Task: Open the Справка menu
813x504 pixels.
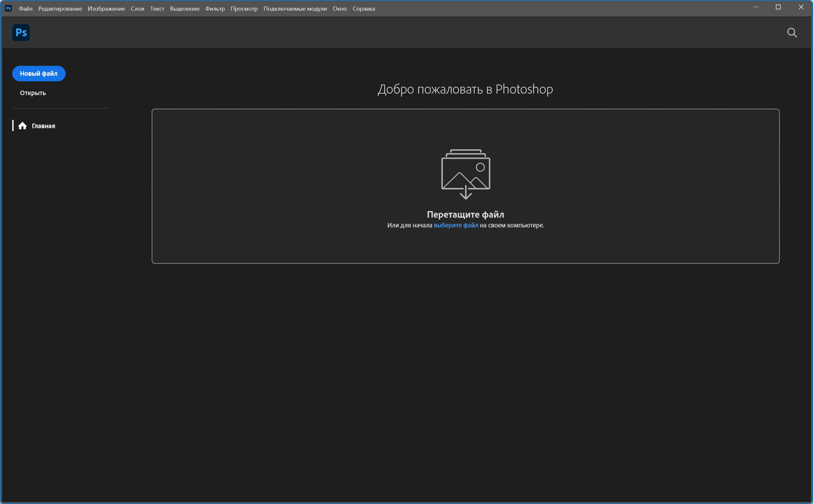Action: tap(364, 9)
